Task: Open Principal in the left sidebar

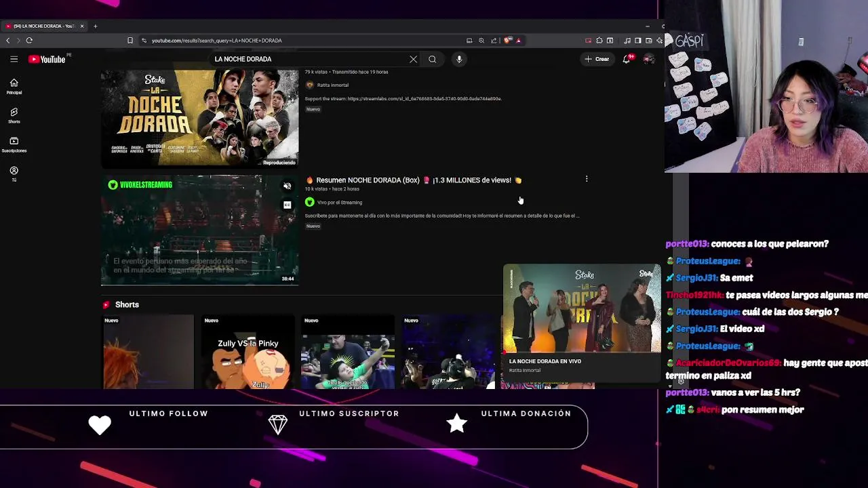Action: click(x=14, y=87)
